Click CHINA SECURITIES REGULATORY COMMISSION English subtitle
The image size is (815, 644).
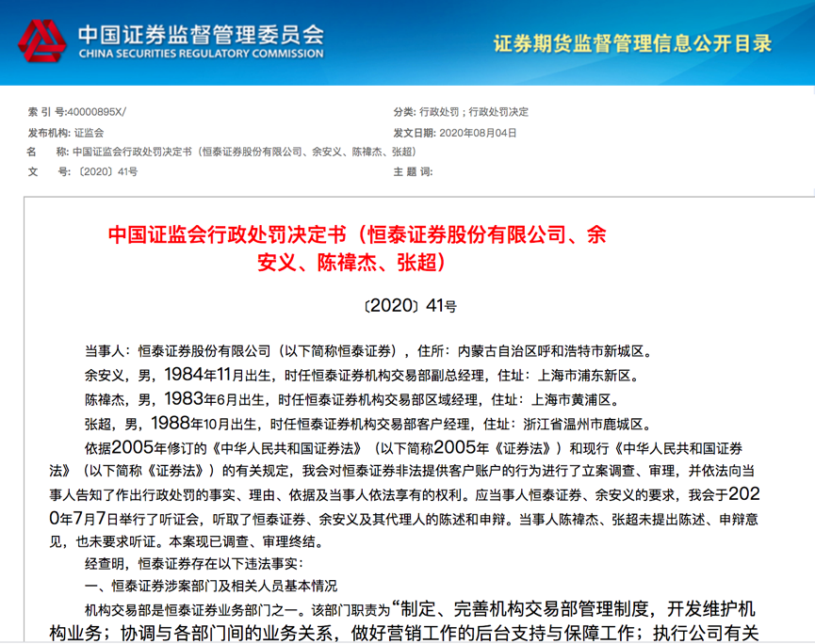coord(201,54)
